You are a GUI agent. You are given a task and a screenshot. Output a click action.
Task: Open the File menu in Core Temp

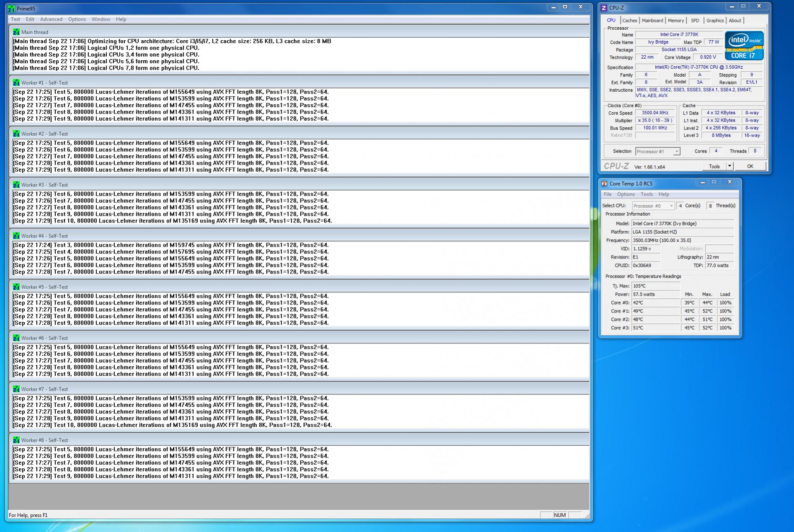(x=608, y=194)
